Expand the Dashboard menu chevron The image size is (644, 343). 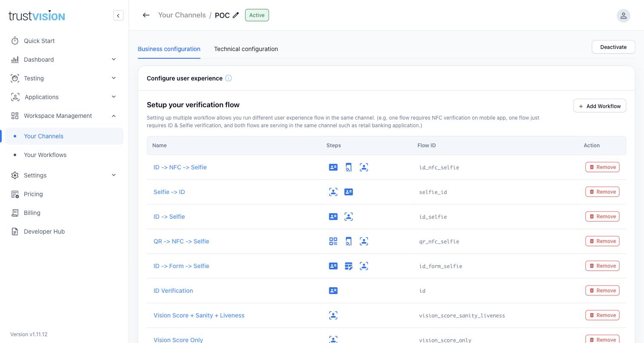(x=114, y=60)
